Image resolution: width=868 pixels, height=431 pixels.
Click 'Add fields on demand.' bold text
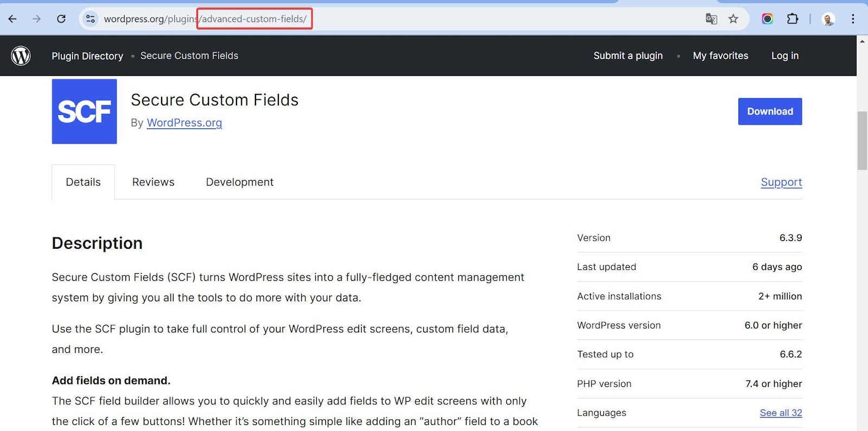[x=111, y=381]
